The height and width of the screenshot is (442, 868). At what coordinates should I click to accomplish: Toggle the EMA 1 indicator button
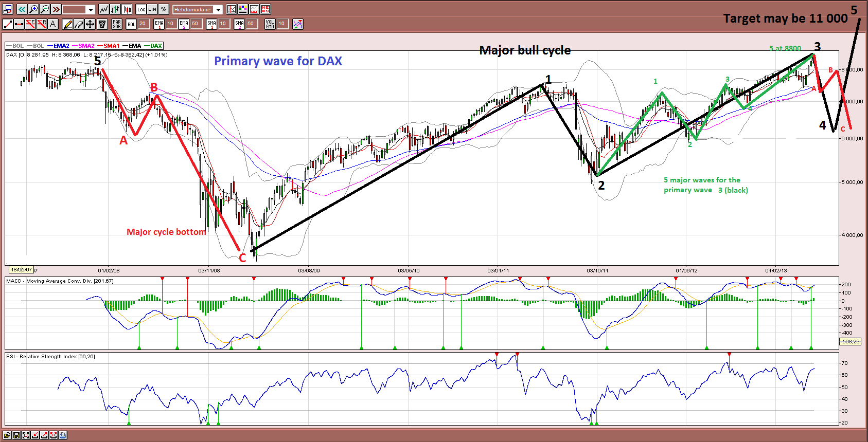pos(159,24)
